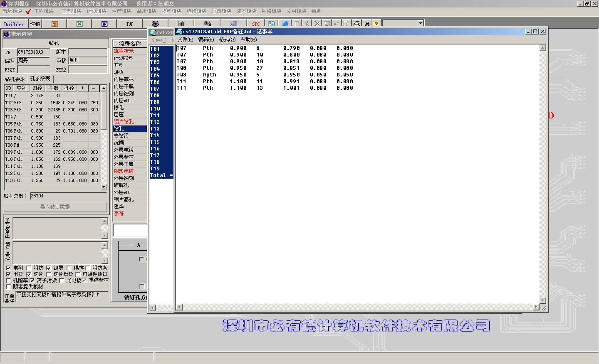Click the computer monitor toolbar icon

click(233, 24)
